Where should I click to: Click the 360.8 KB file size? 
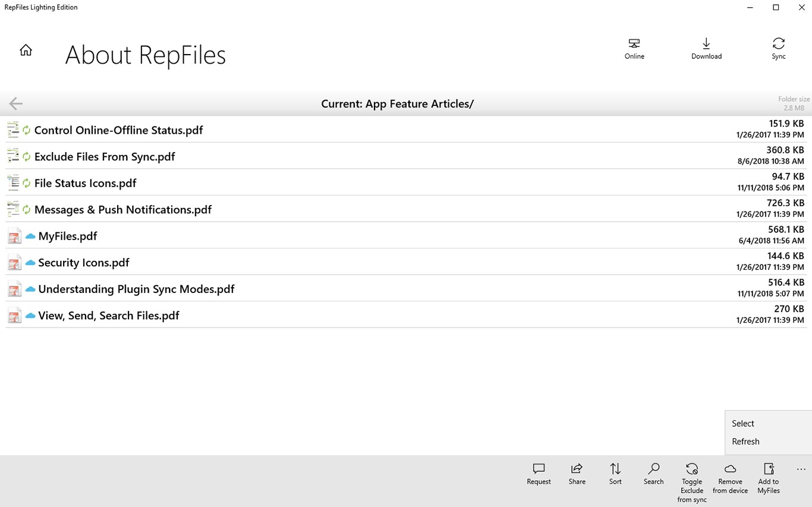pos(785,150)
